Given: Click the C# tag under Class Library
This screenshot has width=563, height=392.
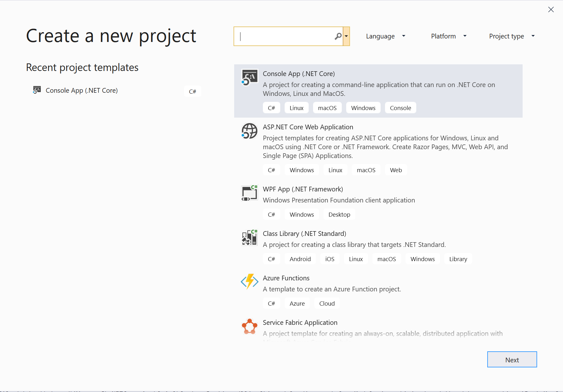Looking at the screenshot, I should (x=271, y=259).
